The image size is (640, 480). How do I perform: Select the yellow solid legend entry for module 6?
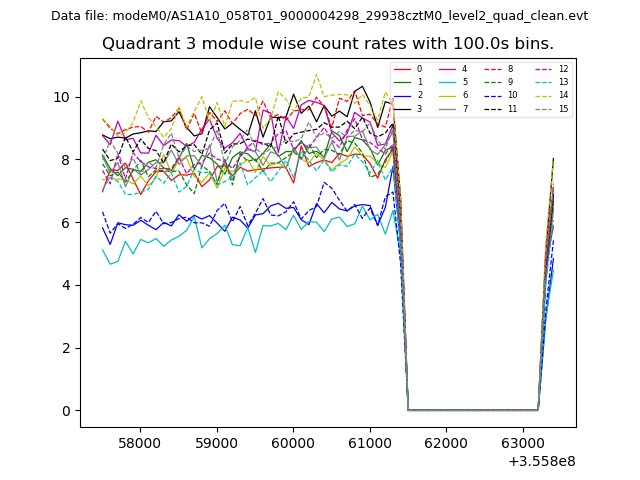coord(449,95)
